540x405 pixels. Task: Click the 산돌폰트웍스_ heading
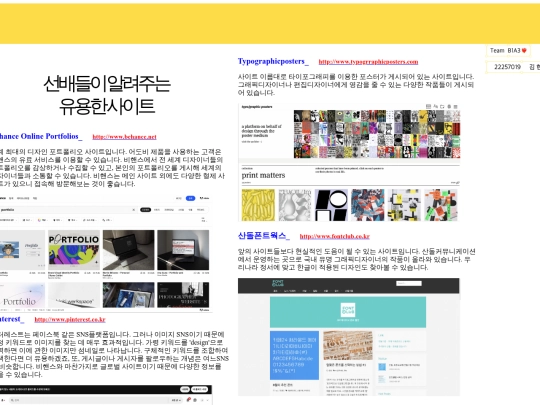(263, 236)
